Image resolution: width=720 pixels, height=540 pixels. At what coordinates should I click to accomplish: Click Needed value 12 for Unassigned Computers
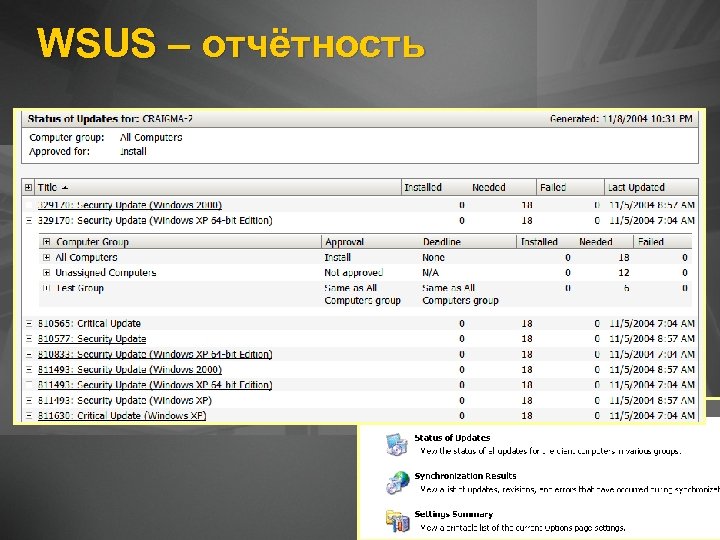pyautogui.click(x=624, y=273)
